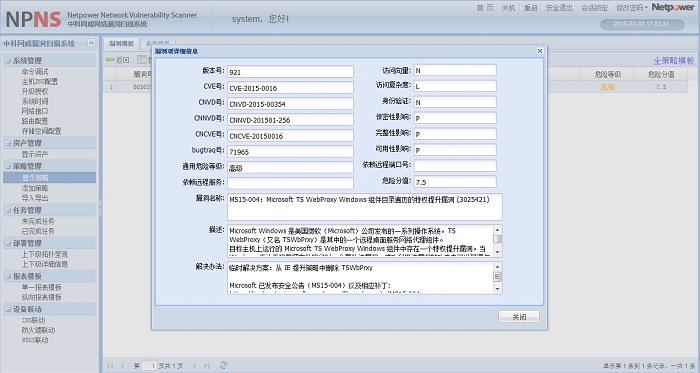Screen dimensions: 700x373
Task: Click the scrollbar thumb in the 描述 box
Action: pos(497,239)
